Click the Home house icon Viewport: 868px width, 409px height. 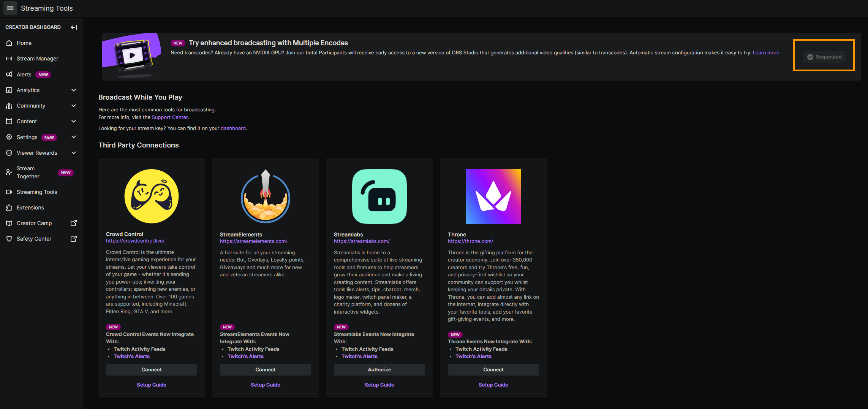tap(9, 43)
